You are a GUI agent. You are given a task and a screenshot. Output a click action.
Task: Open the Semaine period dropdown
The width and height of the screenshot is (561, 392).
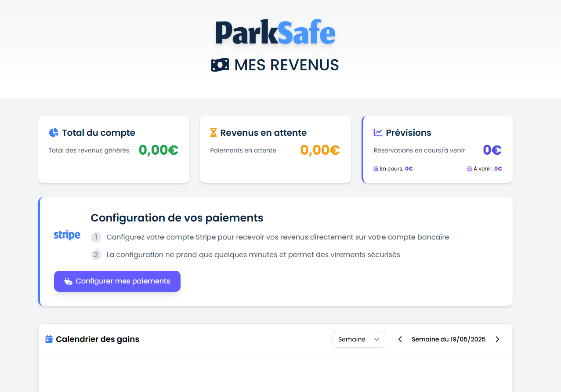coord(358,339)
